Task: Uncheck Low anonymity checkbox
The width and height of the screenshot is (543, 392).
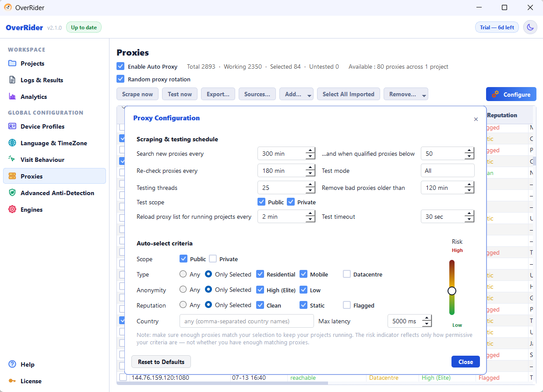Action: click(303, 290)
